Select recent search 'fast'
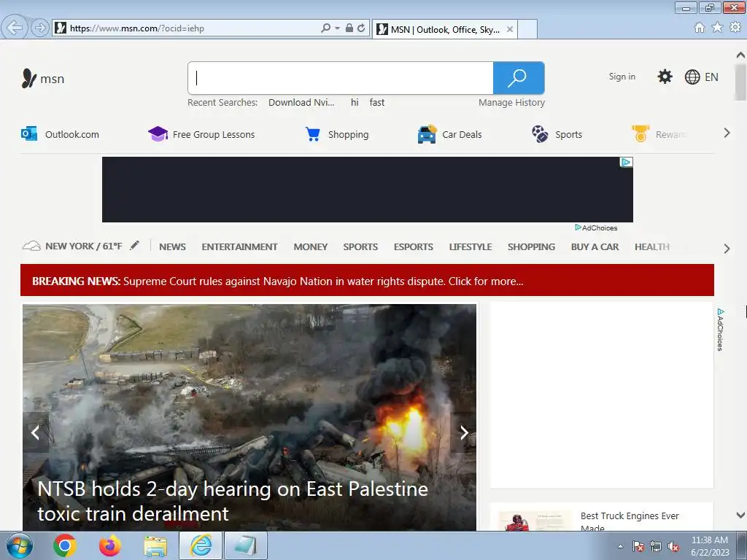The image size is (747, 560). (x=377, y=102)
